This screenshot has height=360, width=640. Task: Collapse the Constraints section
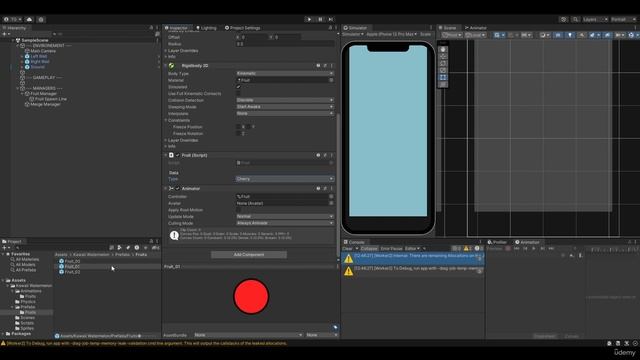[166, 120]
